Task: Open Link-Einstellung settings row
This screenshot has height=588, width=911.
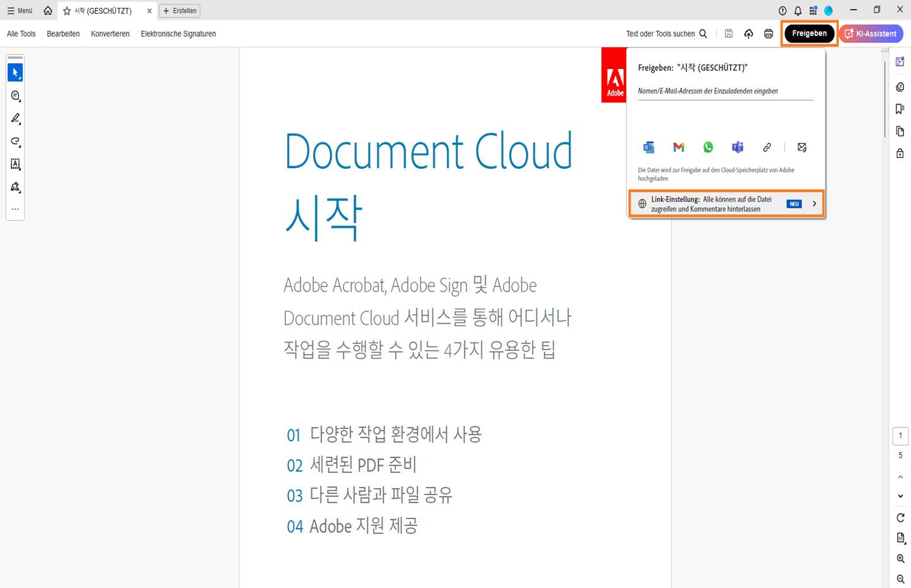Action: 726,204
